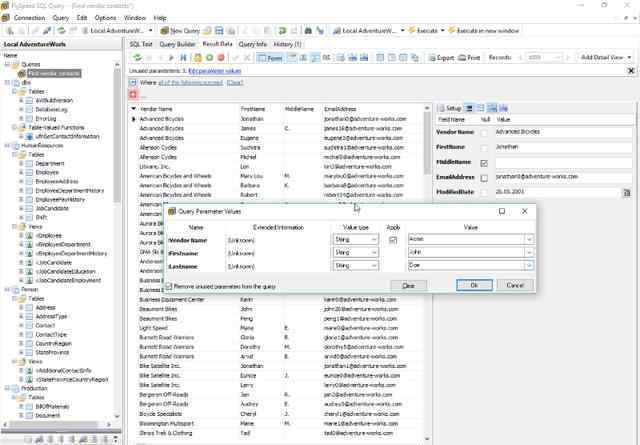Switch to SQL Text tab

click(x=141, y=44)
